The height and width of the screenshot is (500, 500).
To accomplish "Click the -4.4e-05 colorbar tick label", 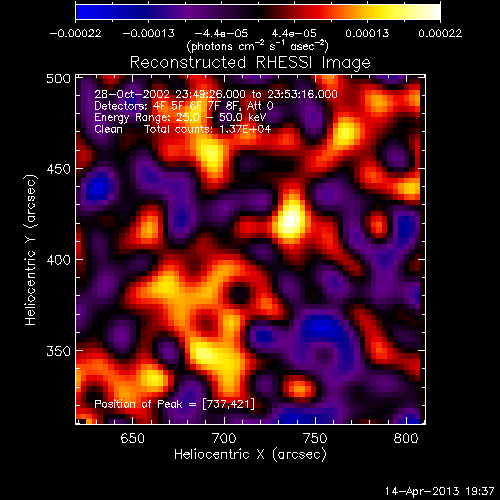I will (x=221, y=33).
